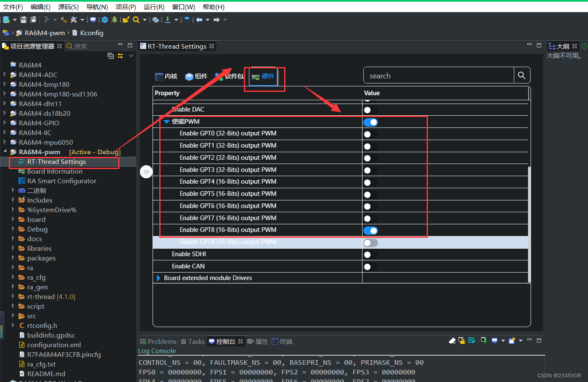Open the Problems tab
588x382 pixels.
[158, 341]
